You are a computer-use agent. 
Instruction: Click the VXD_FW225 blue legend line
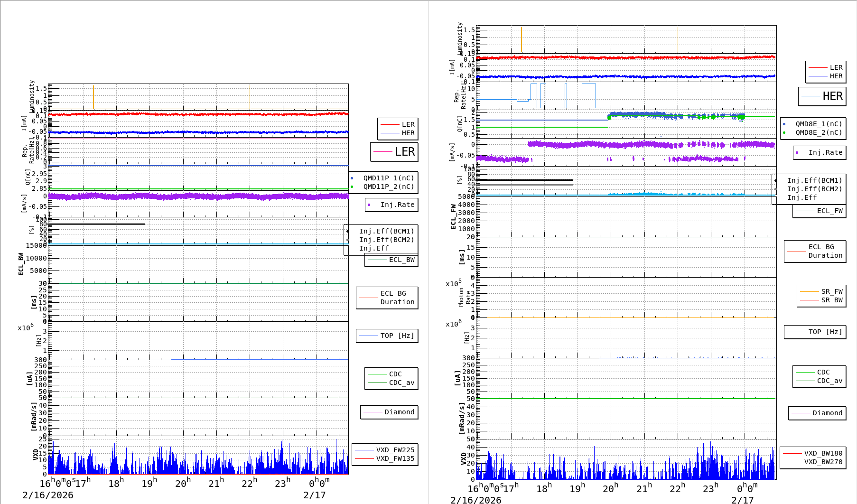(x=364, y=450)
